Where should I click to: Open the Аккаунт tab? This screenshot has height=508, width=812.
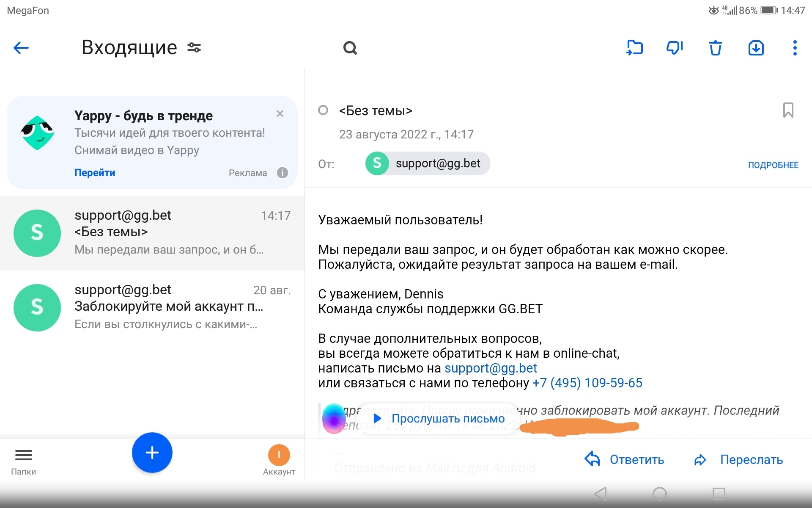point(279,461)
